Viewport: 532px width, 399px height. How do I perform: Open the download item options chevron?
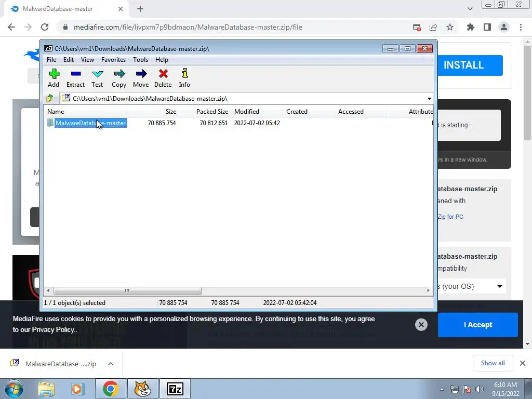tap(111, 364)
